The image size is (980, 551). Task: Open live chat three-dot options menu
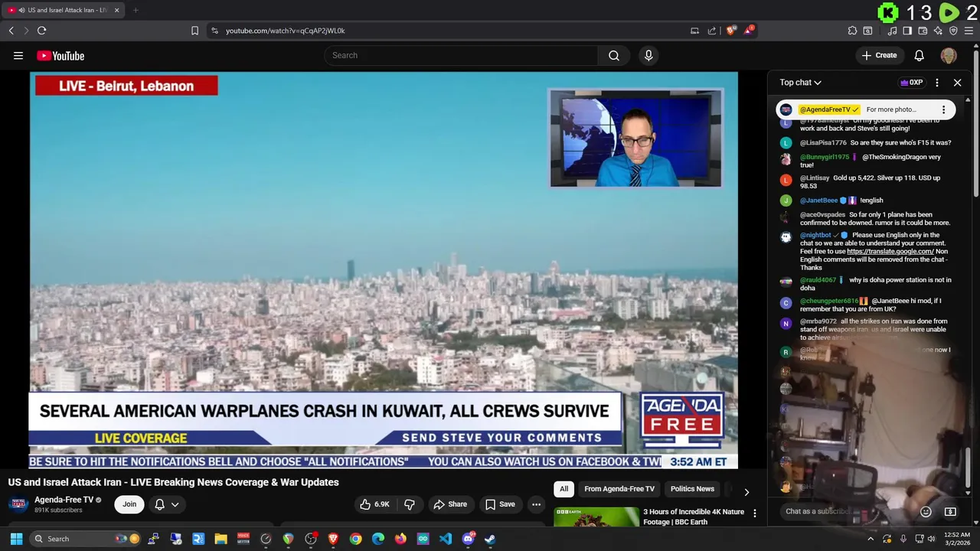(936, 83)
